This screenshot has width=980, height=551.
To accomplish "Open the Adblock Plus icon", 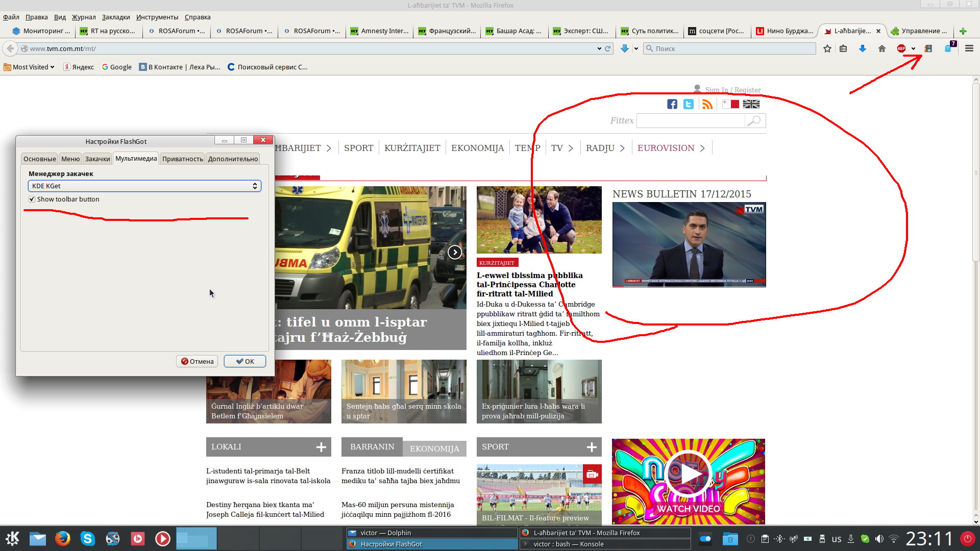I will (x=901, y=48).
